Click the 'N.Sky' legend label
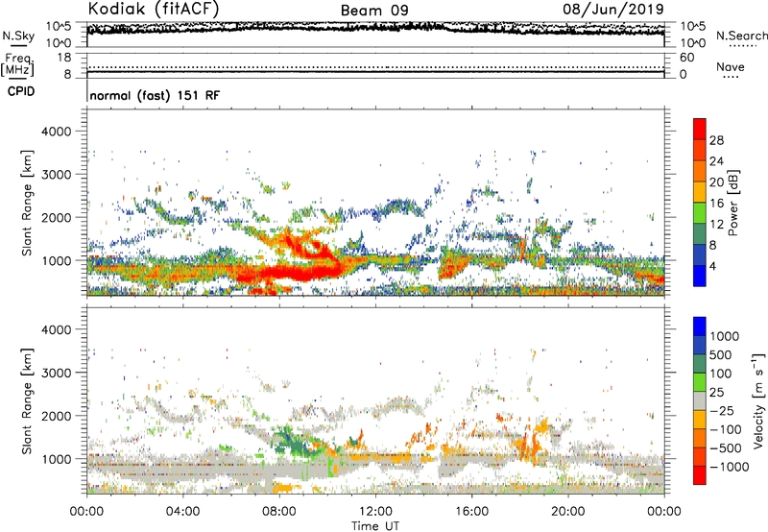This screenshot has width=768, height=532. (x=18, y=36)
